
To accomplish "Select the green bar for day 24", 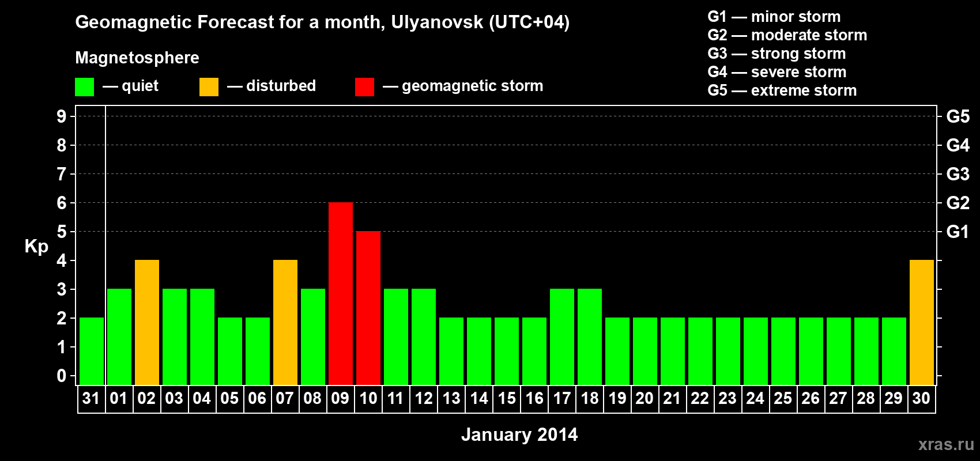I will 756,351.
